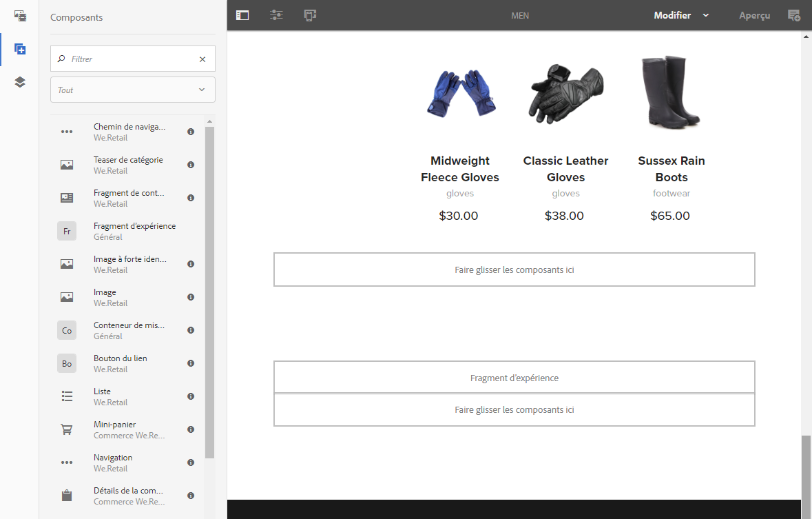Screen dimensions: 812x519
Task: Show info for Navigation component
Action: (191, 462)
